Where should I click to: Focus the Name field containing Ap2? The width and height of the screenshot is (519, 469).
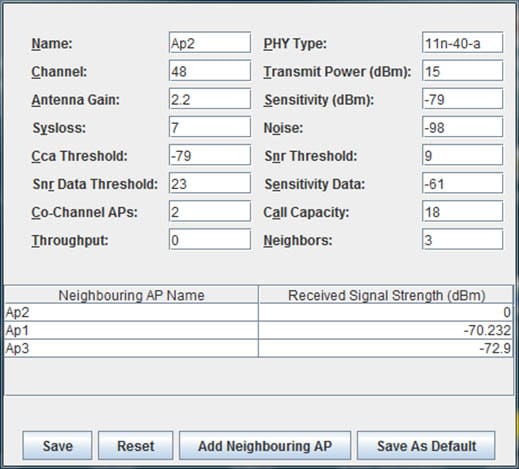tap(210, 43)
